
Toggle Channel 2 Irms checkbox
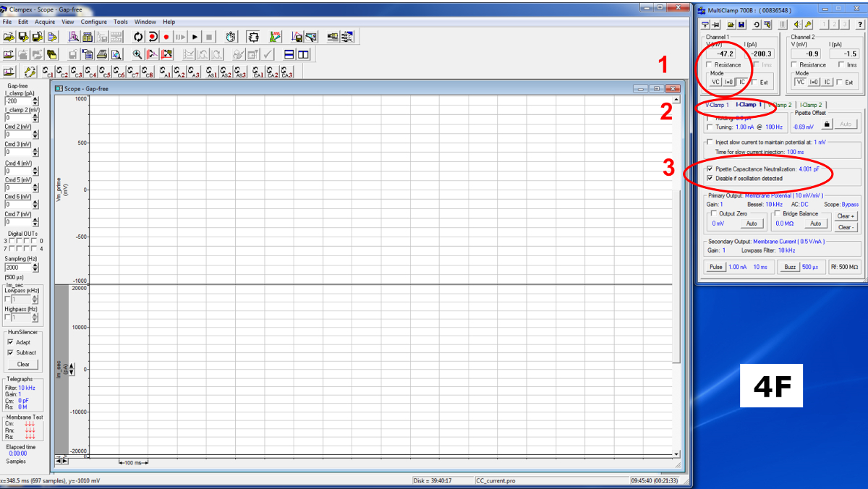tap(841, 64)
